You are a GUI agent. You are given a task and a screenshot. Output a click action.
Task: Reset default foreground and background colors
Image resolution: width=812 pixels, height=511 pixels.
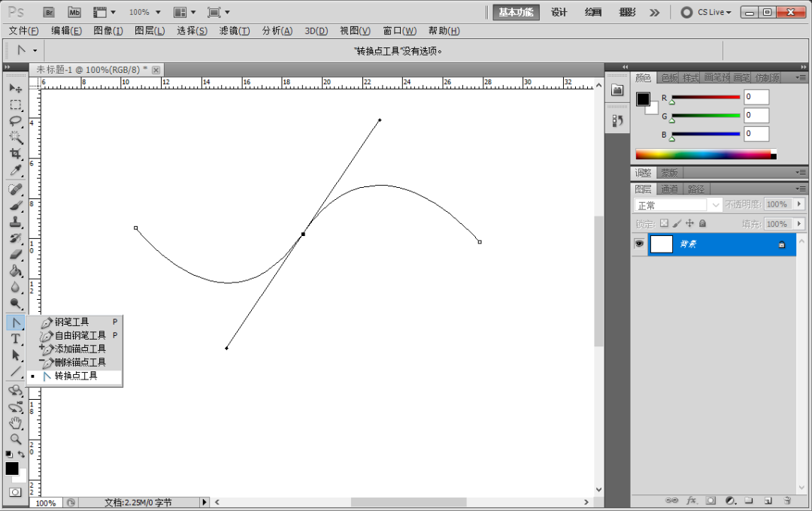(9, 454)
